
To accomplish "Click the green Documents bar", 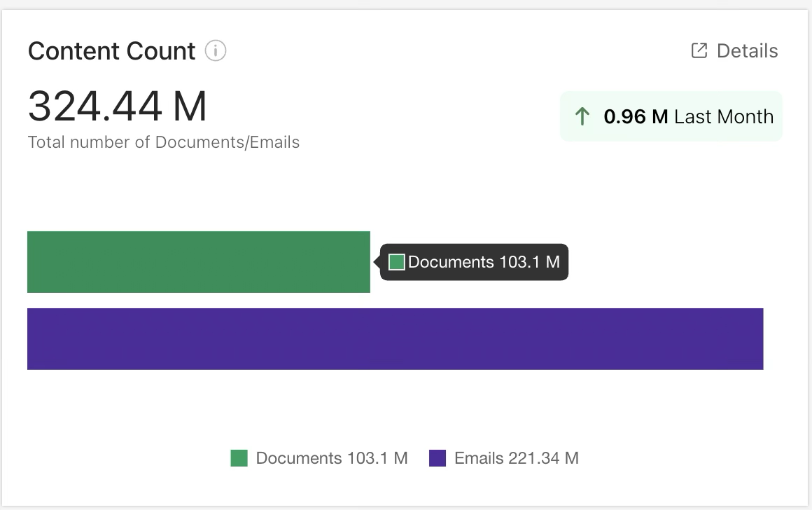I will coord(199,262).
